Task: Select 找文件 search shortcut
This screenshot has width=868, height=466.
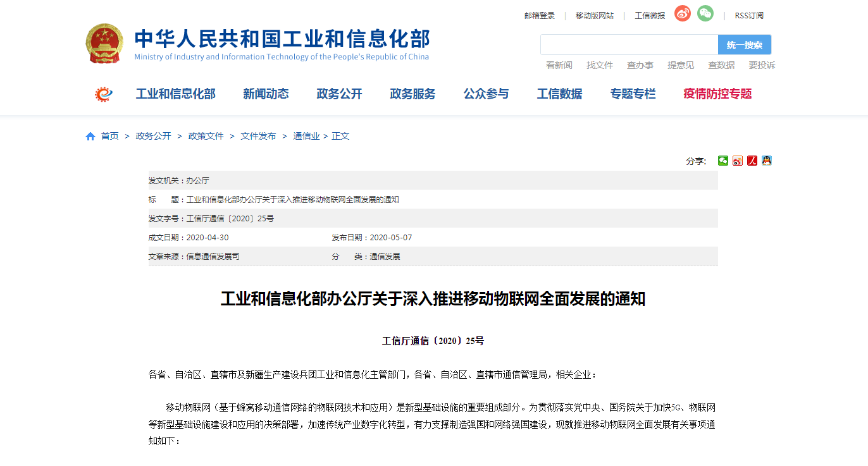Action: click(x=600, y=65)
